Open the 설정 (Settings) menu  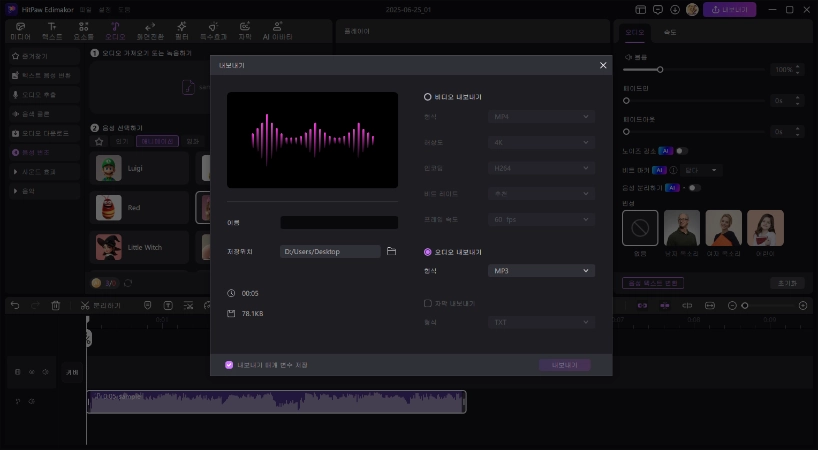tap(105, 9)
